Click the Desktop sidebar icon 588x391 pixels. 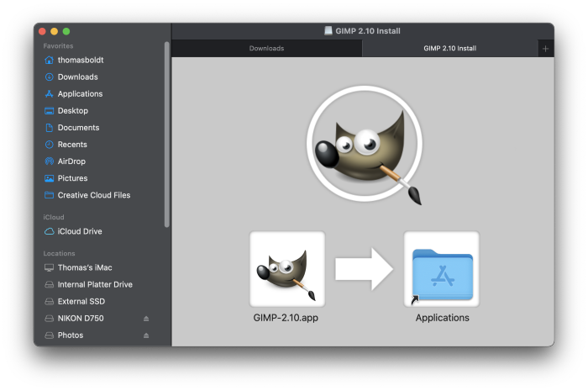[x=49, y=111]
